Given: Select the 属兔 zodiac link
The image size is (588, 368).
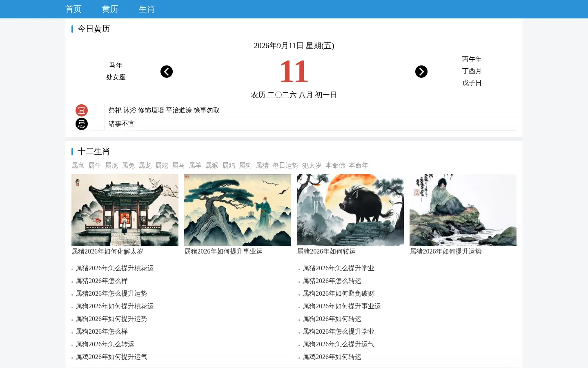Looking at the screenshot, I should click(x=128, y=166).
